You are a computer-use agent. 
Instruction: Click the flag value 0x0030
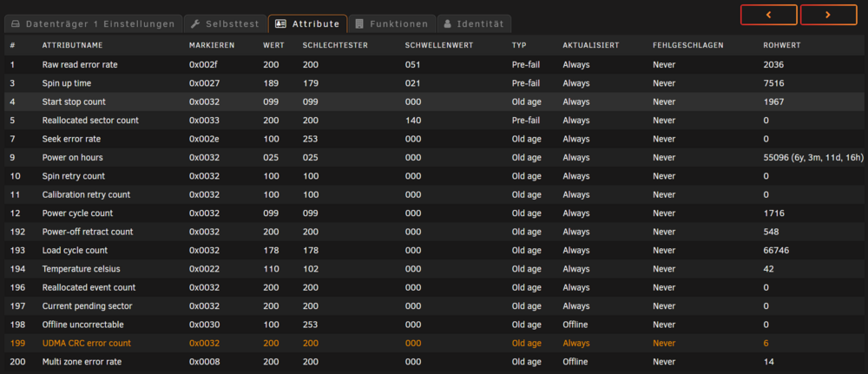coord(204,325)
